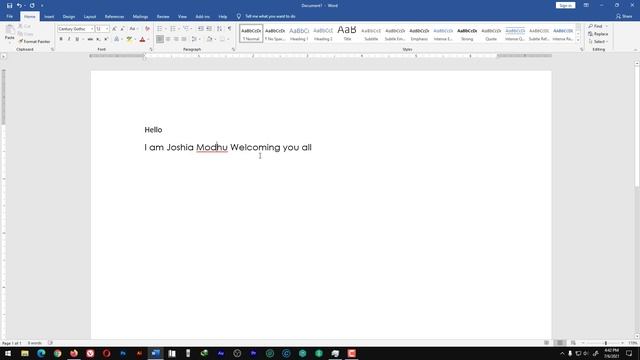The image size is (640, 360).
Task: Click the font color red A
Action: coord(142,39)
